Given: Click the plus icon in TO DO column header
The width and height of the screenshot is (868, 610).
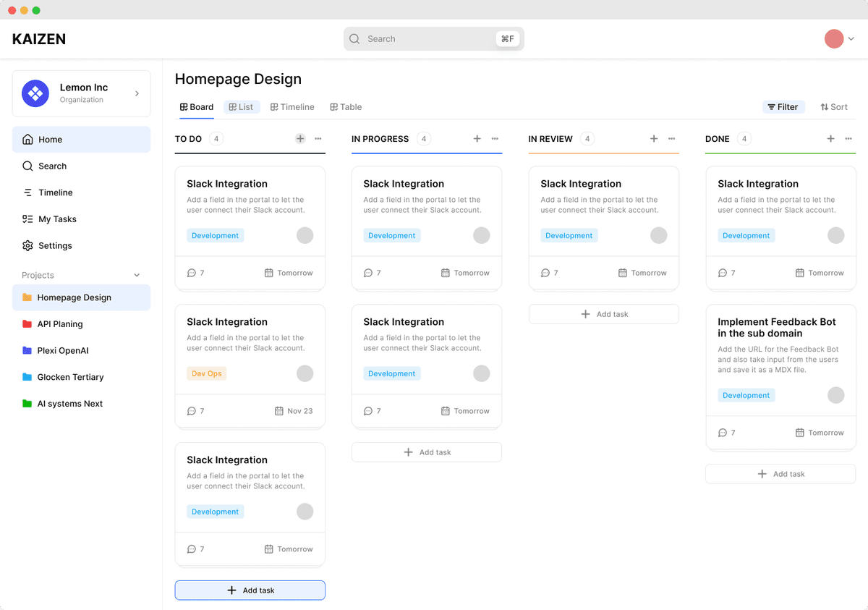Looking at the screenshot, I should point(300,139).
